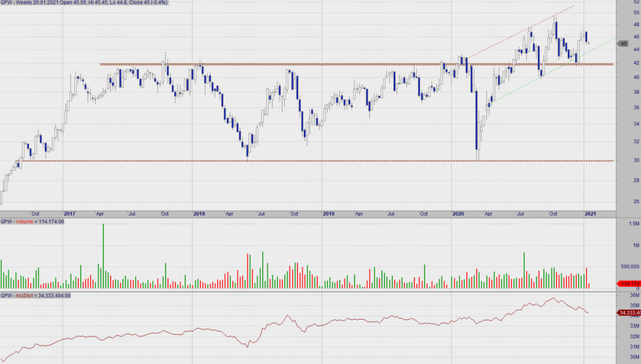
Task: Click the 2018 label on the time axis
Action: pyautogui.click(x=200, y=214)
